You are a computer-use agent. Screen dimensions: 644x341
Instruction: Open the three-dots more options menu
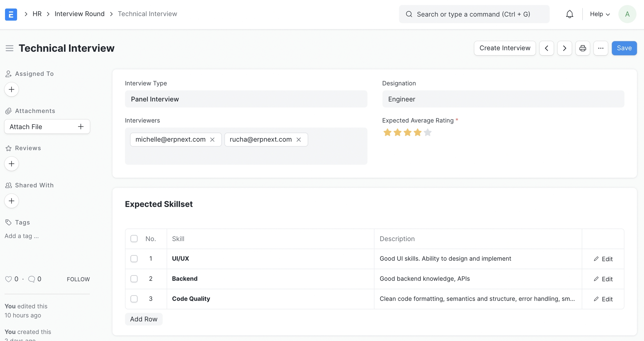(x=600, y=48)
